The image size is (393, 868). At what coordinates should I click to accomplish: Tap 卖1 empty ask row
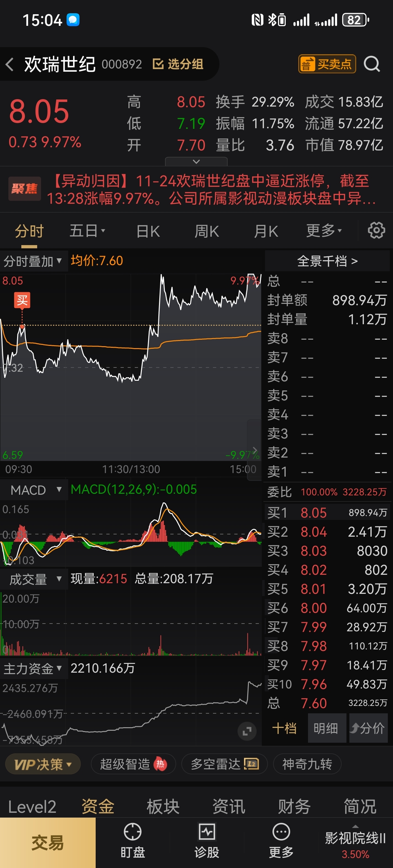(327, 471)
